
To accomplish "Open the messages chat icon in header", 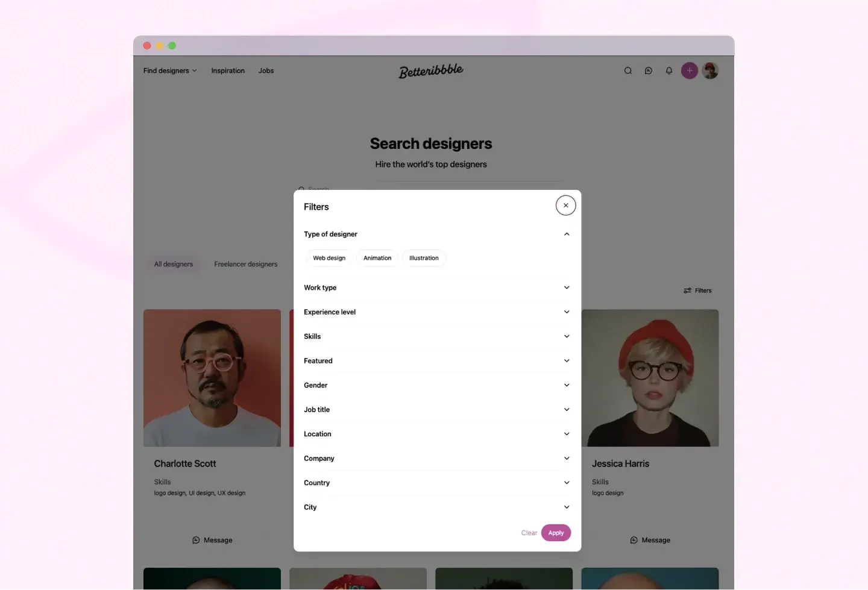I will tap(649, 71).
